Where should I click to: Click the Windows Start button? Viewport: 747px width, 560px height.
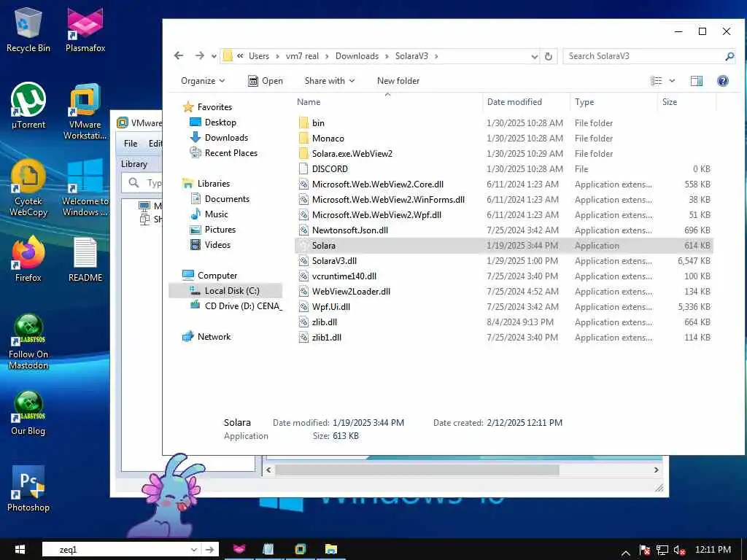coord(20,550)
